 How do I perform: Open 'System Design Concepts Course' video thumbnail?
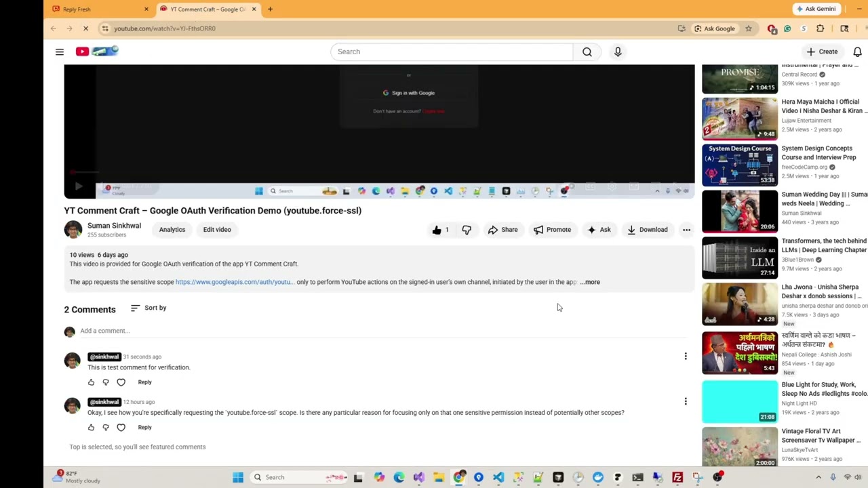point(740,165)
